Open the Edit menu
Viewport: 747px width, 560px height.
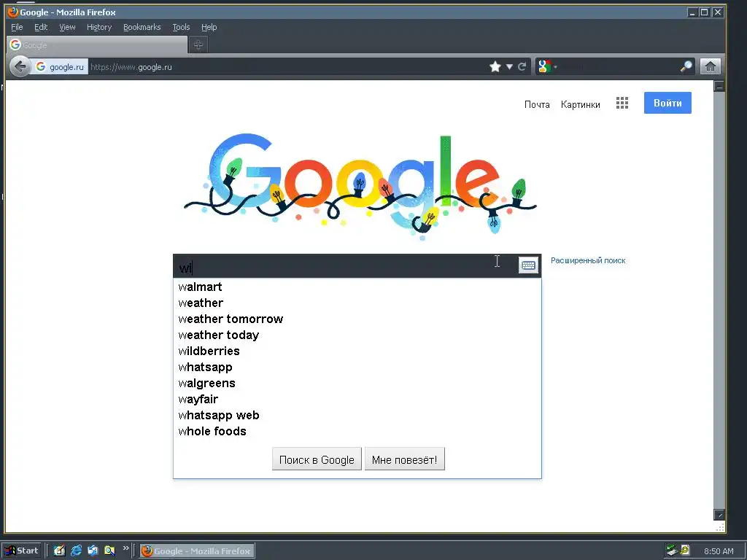coord(41,27)
